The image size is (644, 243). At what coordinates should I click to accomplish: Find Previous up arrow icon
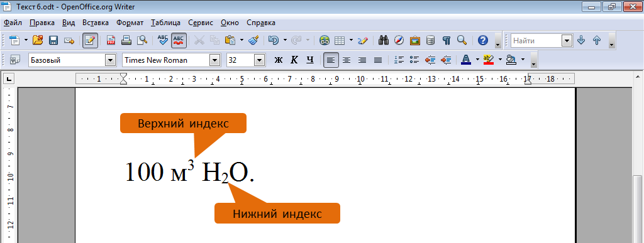(597, 40)
